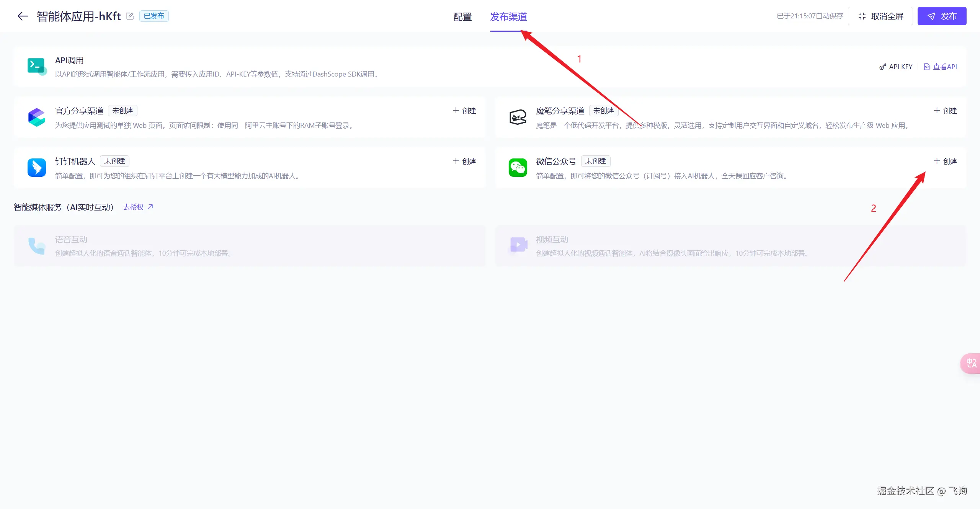Click the 官方分享渠道 logo icon
This screenshot has height=509, width=980.
click(x=37, y=117)
